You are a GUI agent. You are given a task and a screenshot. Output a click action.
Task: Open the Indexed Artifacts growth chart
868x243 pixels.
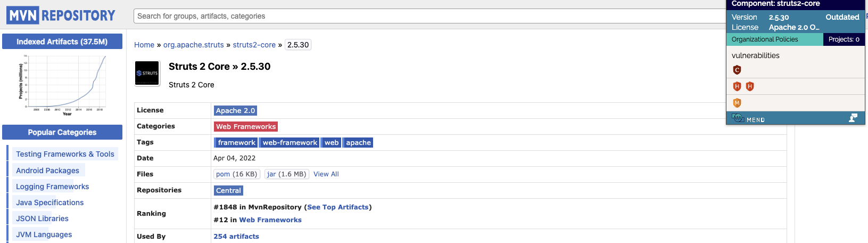62,84
